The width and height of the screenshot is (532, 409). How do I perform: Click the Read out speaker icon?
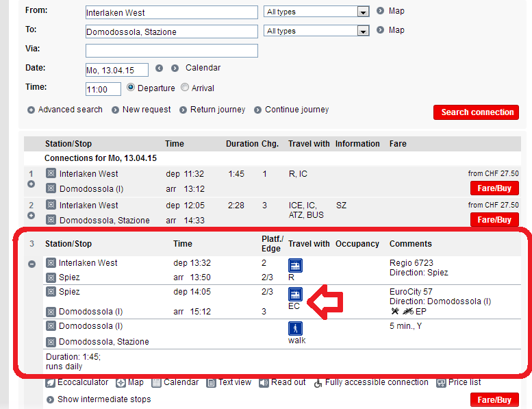[x=264, y=383]
